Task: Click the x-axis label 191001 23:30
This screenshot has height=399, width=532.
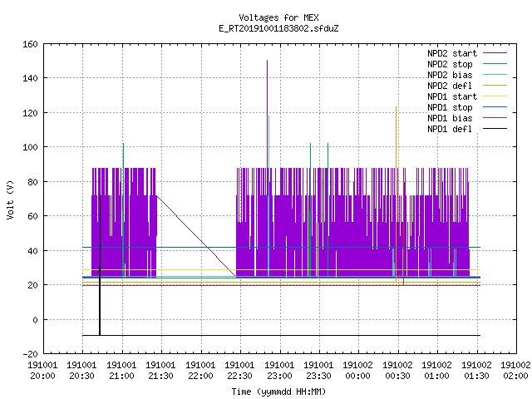Action: (318, 371)
